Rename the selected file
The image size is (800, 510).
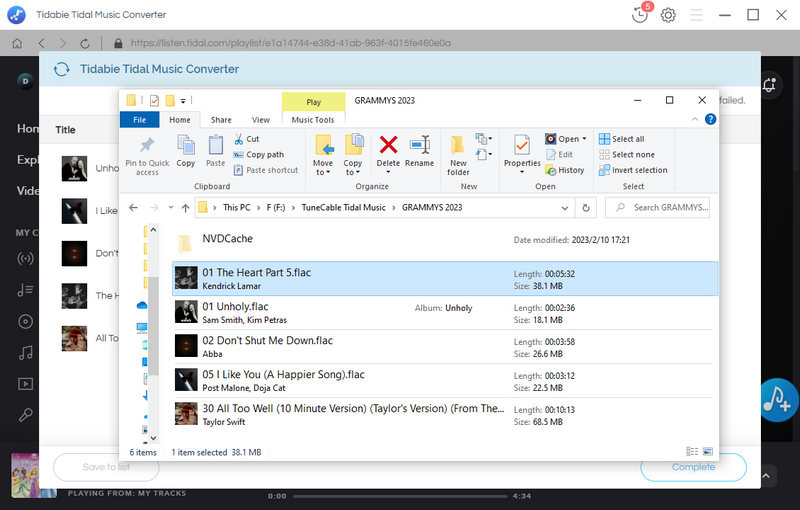point(419,150)
